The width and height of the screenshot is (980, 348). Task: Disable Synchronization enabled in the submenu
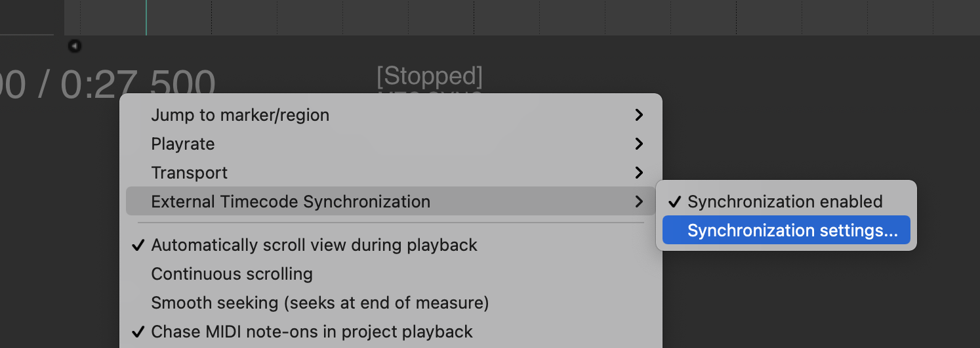(785, 202)
